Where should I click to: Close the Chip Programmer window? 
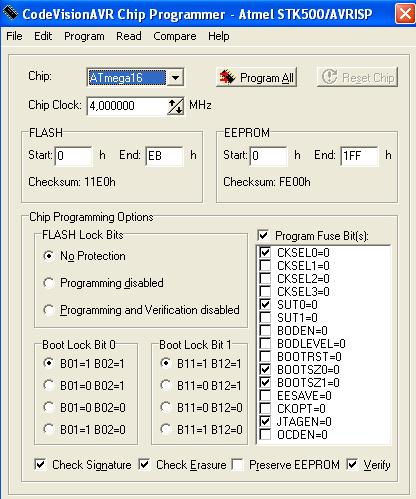[x=405, y=13]
